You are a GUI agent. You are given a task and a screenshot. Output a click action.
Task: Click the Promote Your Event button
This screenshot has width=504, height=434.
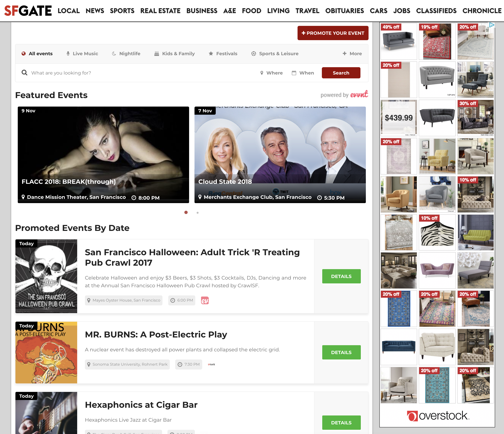point(333,33)
